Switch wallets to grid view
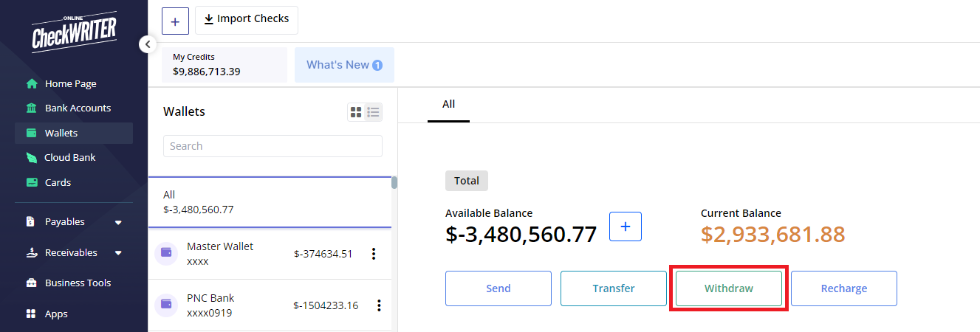Image resolution: width=980 pixels, height=332 pixels. 356,112
